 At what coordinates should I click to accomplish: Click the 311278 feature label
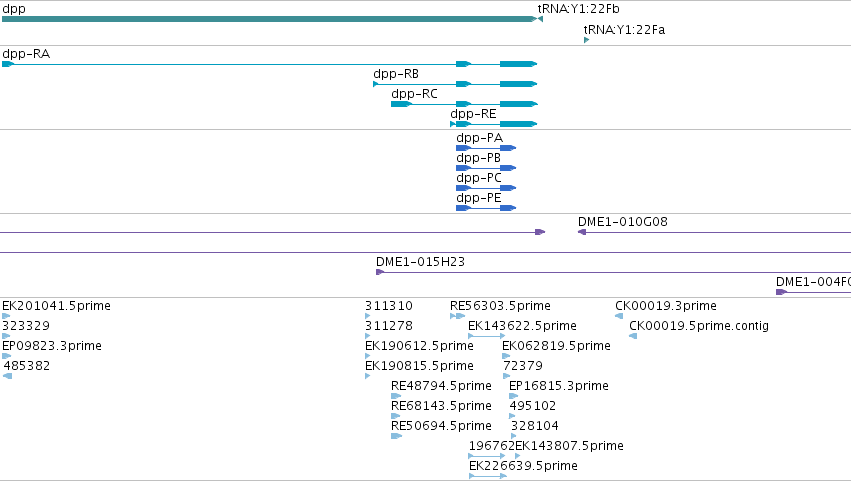389,326
